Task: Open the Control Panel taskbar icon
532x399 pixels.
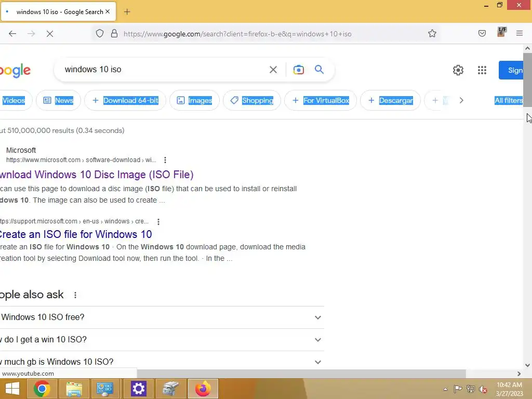Action: click(x=104, y=389)
